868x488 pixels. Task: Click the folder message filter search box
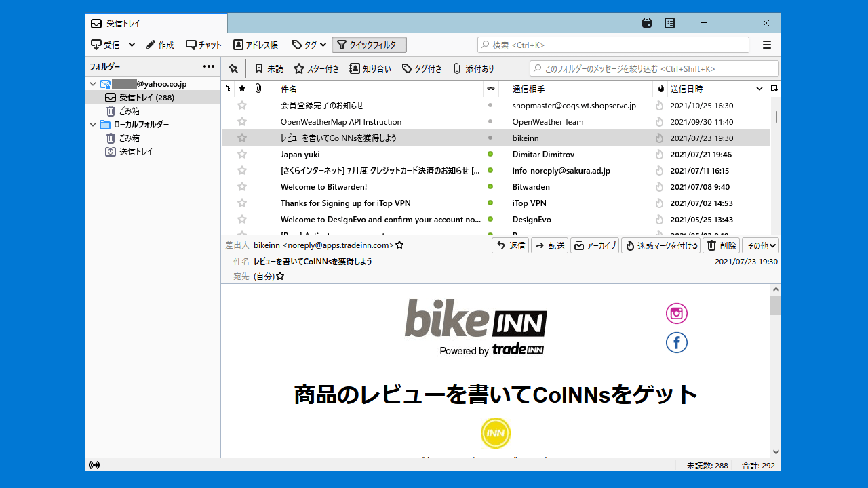[654, 68]
